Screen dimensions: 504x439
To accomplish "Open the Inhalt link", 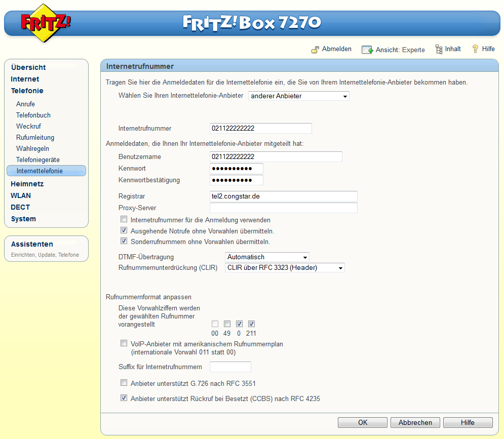I will [452, 49].
